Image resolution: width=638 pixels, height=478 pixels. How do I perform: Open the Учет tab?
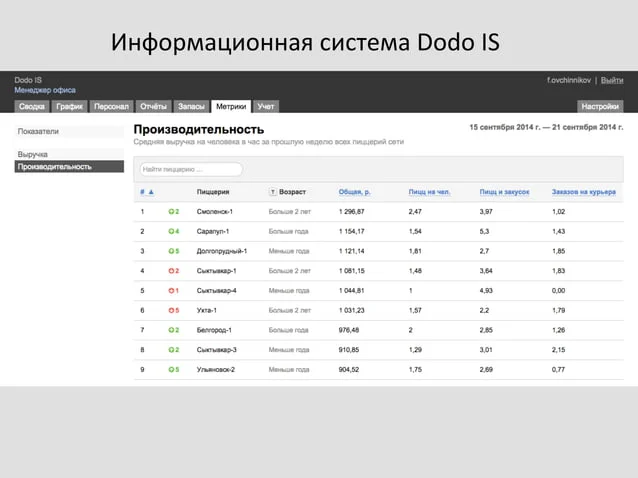coord(266,107)
